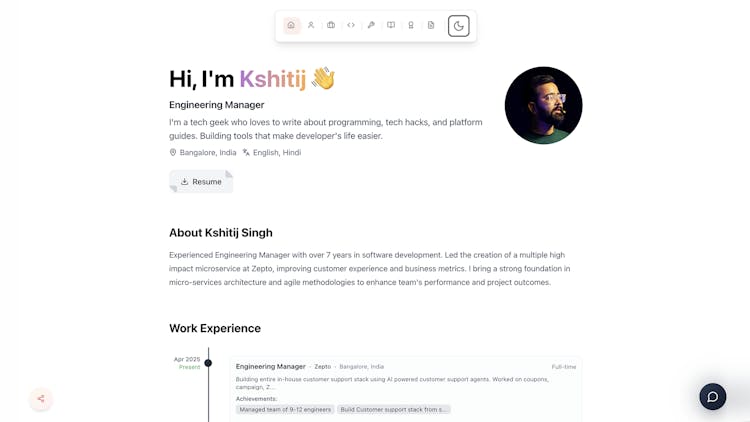The width and height of the screenshot is (750, 422).
Task: Open the book icon in the navbar
Action: [x=391, y=25]
